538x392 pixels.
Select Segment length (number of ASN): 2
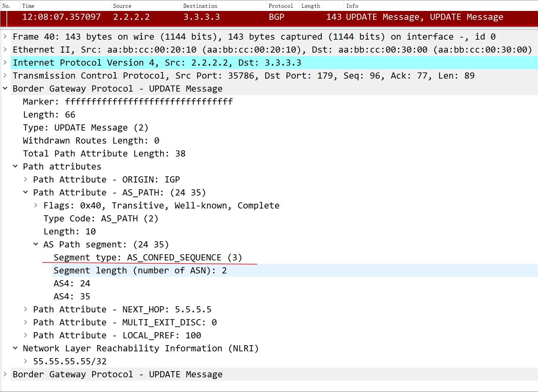(x=295, y=270)
